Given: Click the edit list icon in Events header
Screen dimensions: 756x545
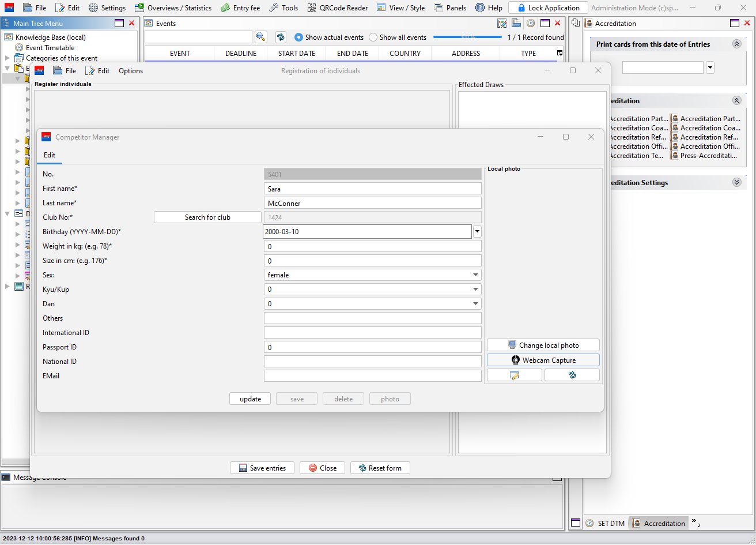Looking at the screenshot, I should (x=502, y=23).
